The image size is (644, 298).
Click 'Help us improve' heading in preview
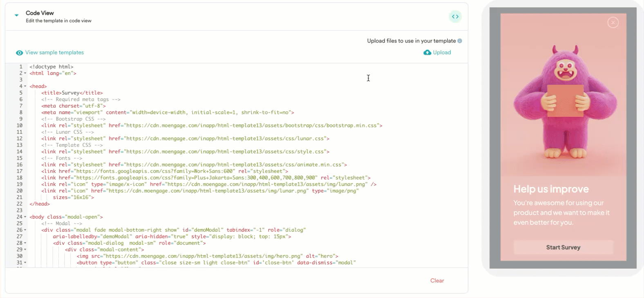click(551, 189)
